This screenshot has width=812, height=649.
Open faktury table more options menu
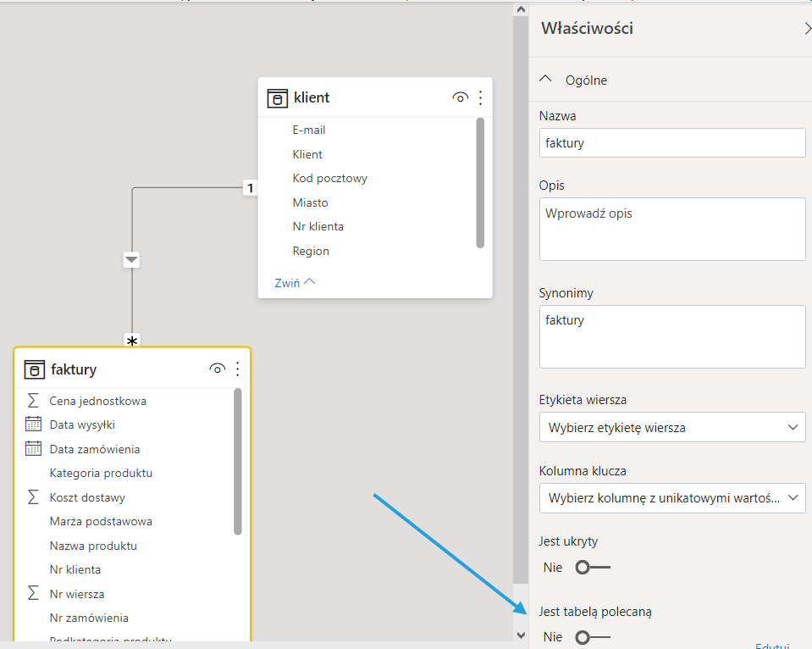pos(238,369)
